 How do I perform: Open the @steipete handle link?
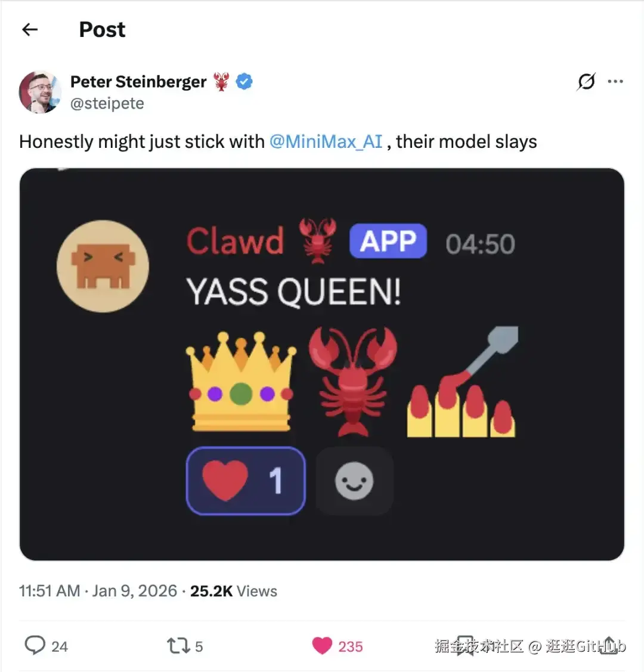click(x=107, y=103)
